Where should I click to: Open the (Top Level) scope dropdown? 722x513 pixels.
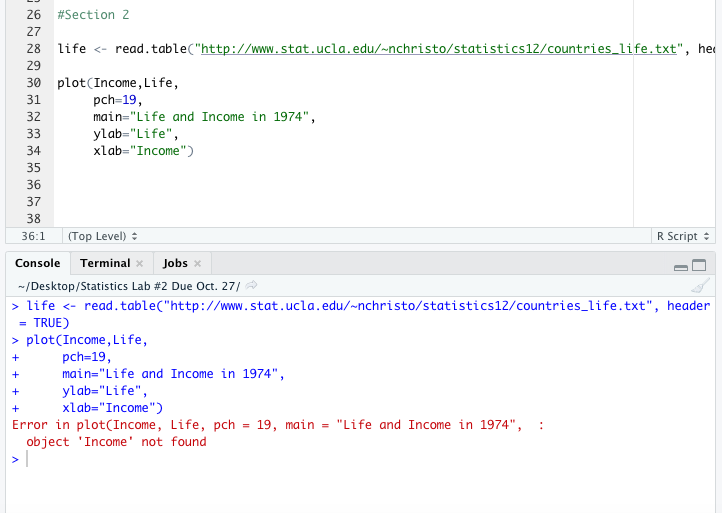[101, 236]
